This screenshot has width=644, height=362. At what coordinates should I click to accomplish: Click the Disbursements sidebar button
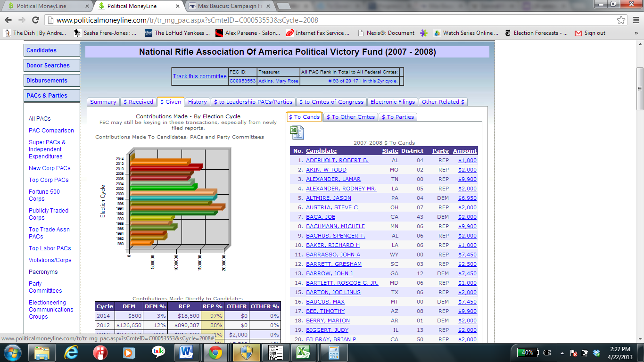click(52, 81)
